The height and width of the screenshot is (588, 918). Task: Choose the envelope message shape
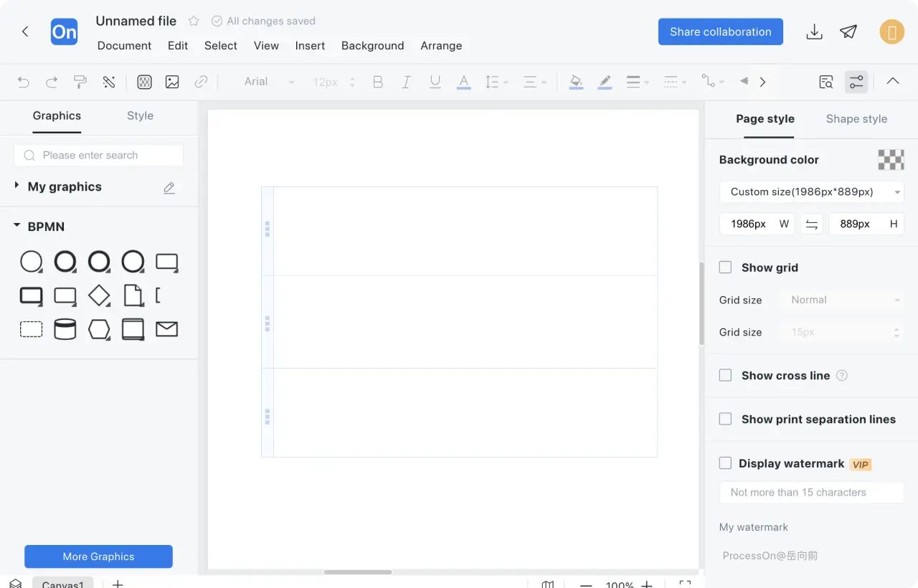tap(166, 329)
